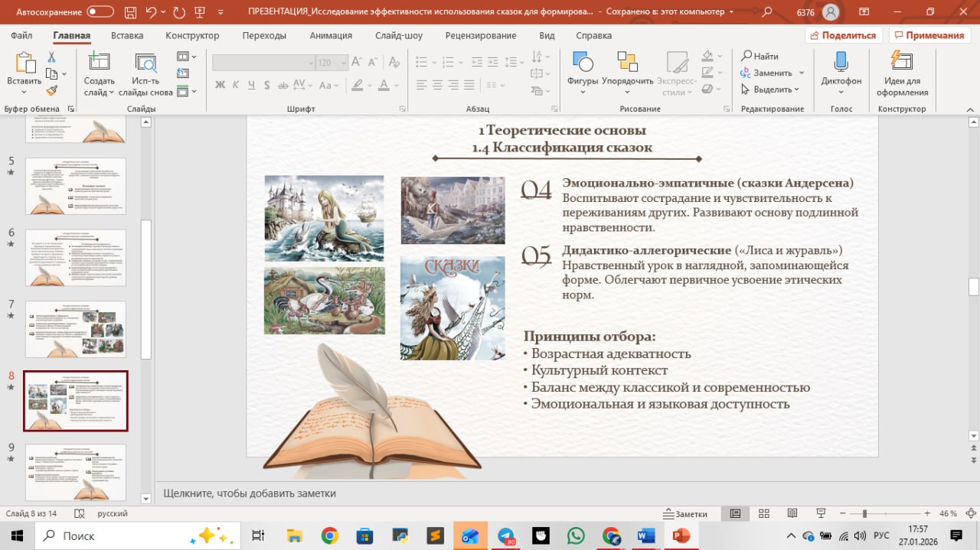Click the Find (Найти) magnifier button

(759, 56)
